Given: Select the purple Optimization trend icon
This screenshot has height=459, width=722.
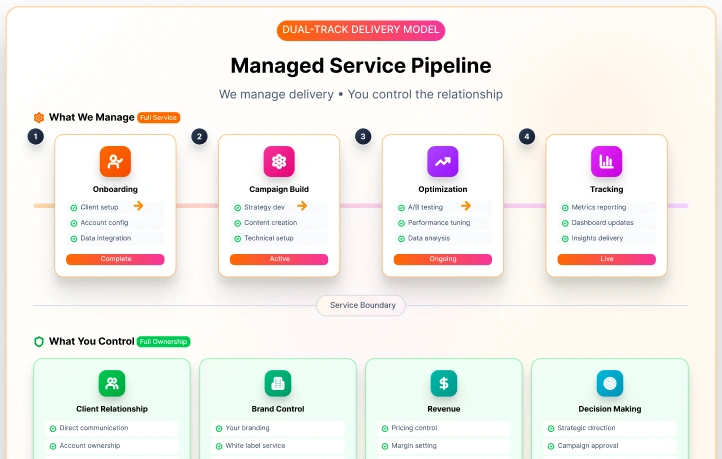Looking at the screenshot, I should pos(443,161).
